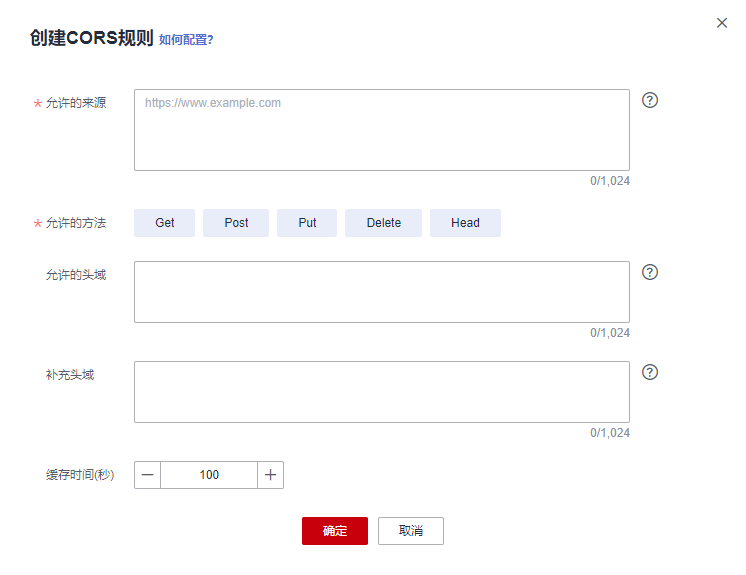Confirm with the red 确定 button
Viewport: 746px width, 575px height.
(x=335, y=531)
